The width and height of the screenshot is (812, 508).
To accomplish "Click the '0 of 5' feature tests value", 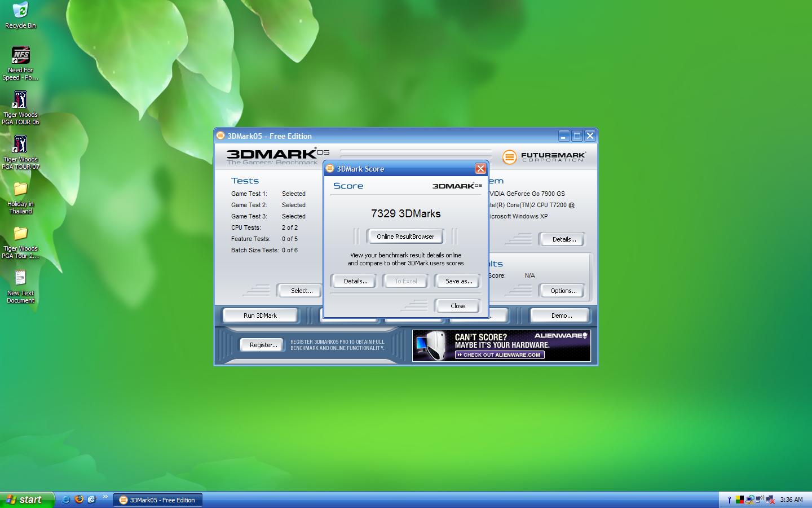I will click(x=290, y=239).
